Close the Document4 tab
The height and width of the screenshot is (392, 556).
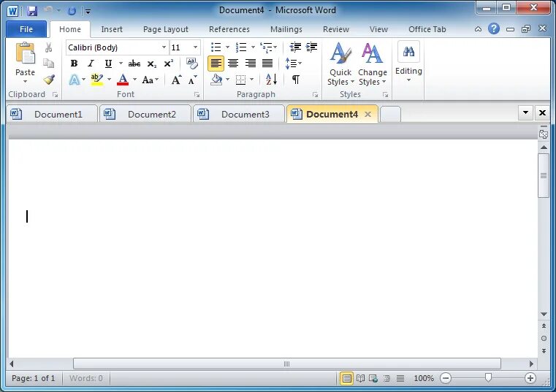[368, 114]
